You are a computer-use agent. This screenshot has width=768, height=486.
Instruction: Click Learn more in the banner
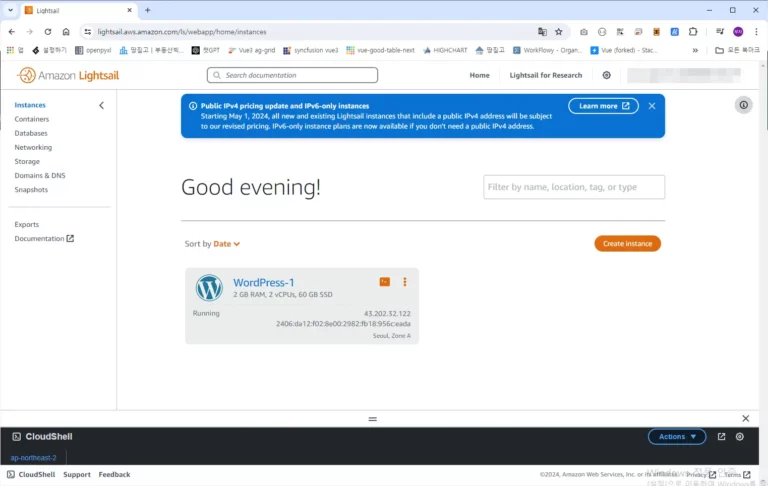tap(603, 106)
